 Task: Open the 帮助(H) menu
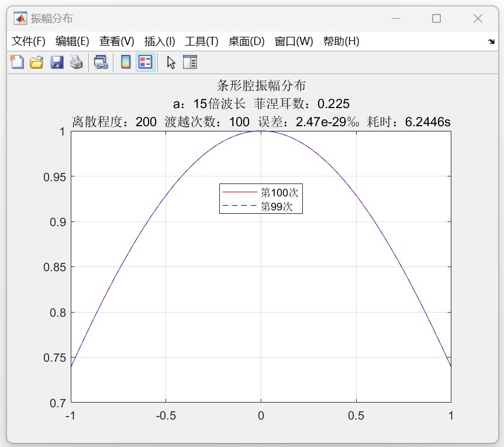point(341,41)
